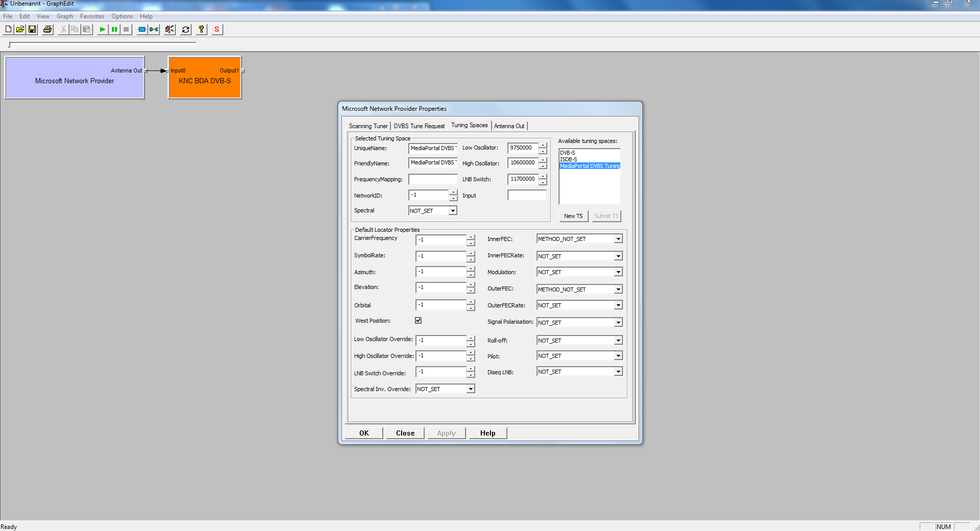This screenshot has height=531, width=980.
Task: Open a graph file via folder icon
Action: [x=20, y=30]
